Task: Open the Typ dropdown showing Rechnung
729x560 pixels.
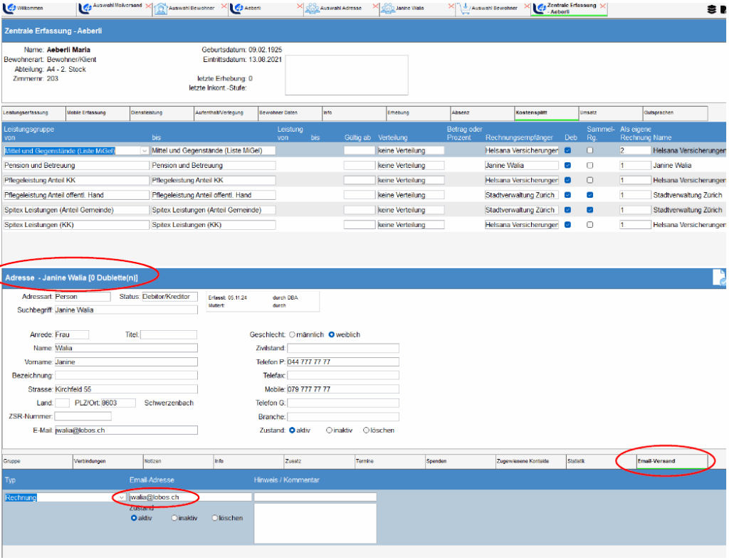Action: [x=121, y=497]
